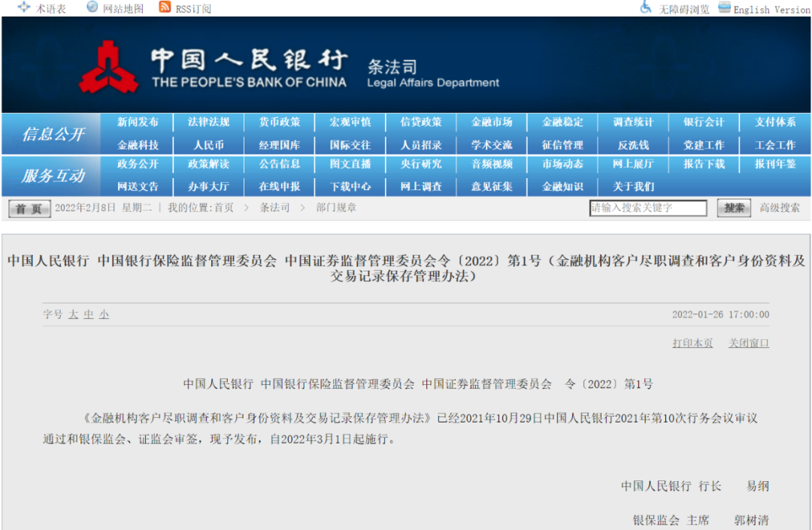Set font size to 大
Screen dimensions: 812x530
click(74, 315)
